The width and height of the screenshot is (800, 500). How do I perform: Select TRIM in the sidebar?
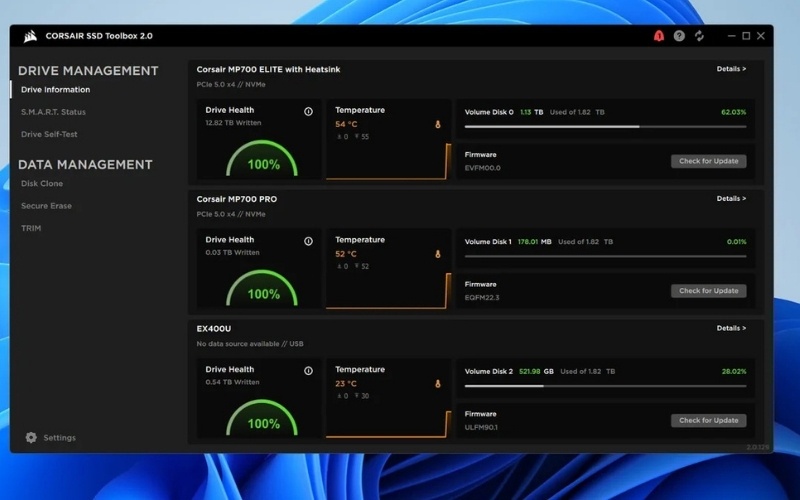[31, 228]
